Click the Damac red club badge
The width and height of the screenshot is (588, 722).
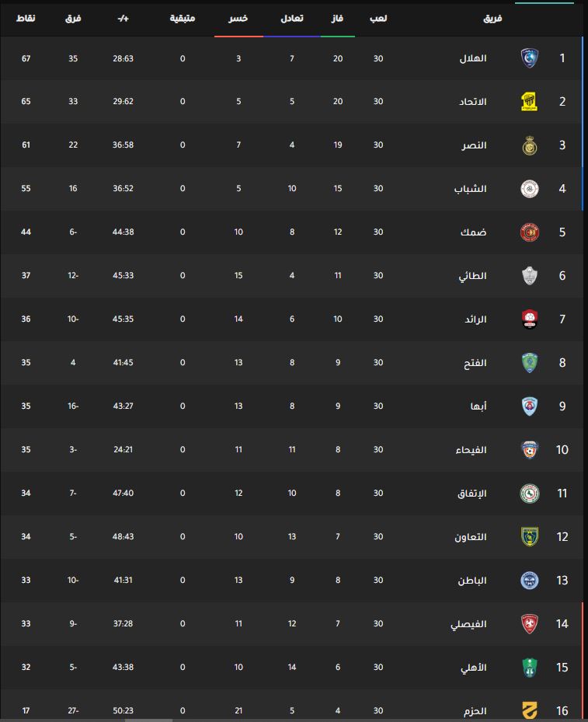530,232
